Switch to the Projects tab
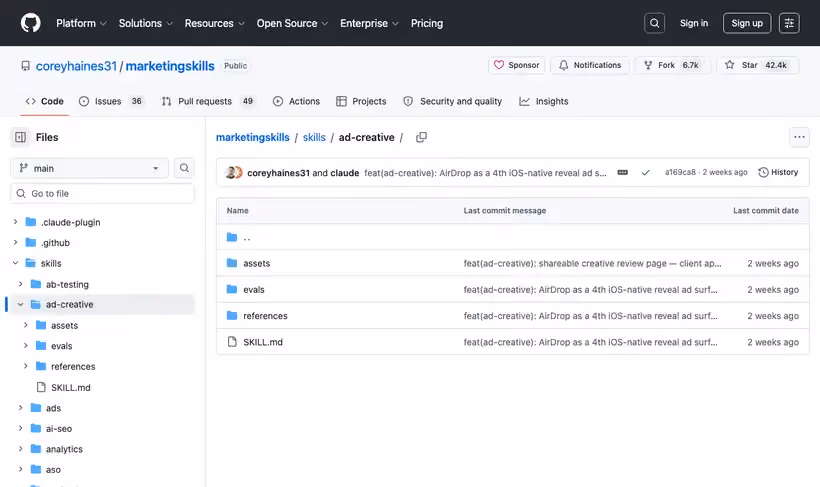The image size is (820, 487). [361, 101]
